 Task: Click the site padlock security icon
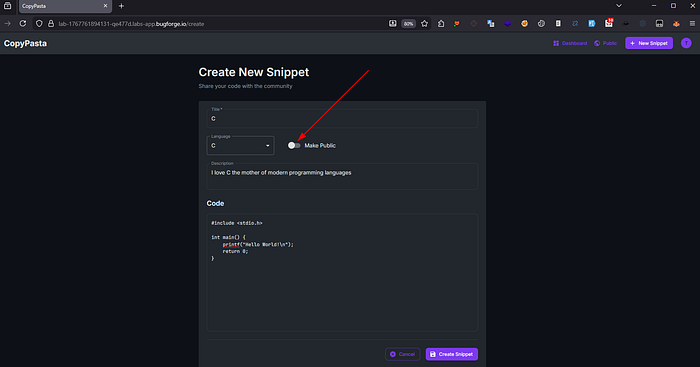pos(51,24)
